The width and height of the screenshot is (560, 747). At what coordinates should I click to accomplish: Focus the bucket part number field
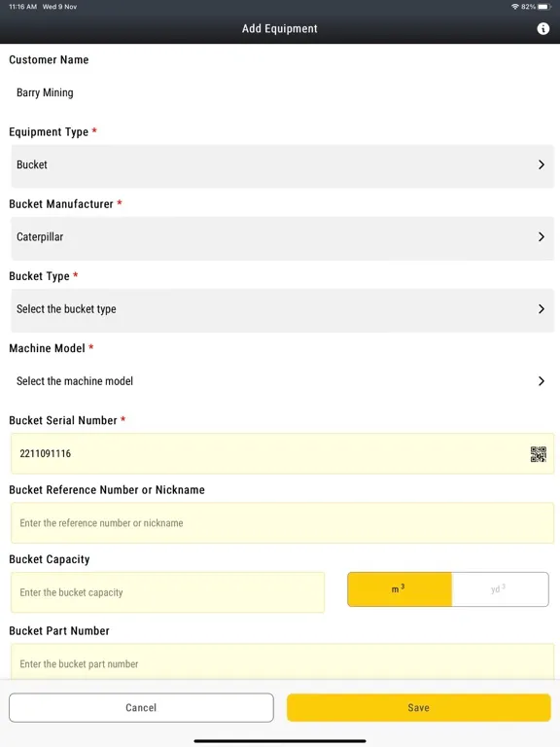pyautogui.click(x=282, y=661)
